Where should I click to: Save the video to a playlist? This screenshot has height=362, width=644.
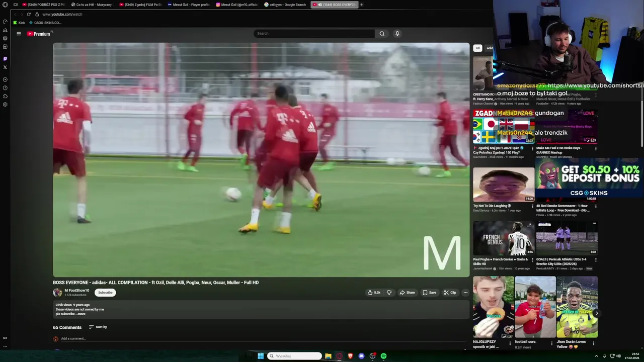429,293
